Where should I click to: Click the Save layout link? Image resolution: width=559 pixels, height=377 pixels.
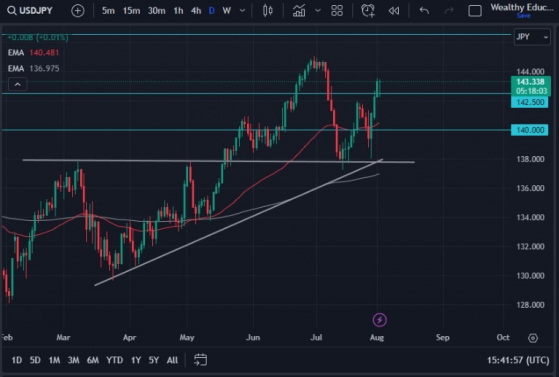(x=523, y=16)
